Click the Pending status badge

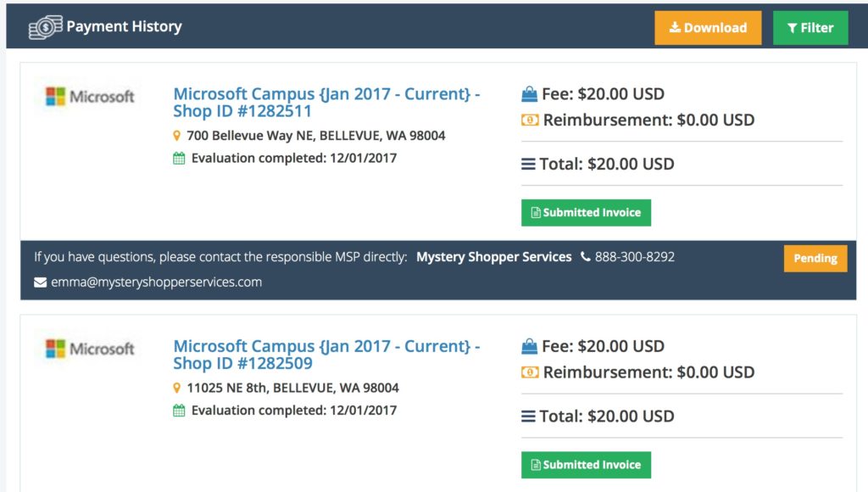815,258
